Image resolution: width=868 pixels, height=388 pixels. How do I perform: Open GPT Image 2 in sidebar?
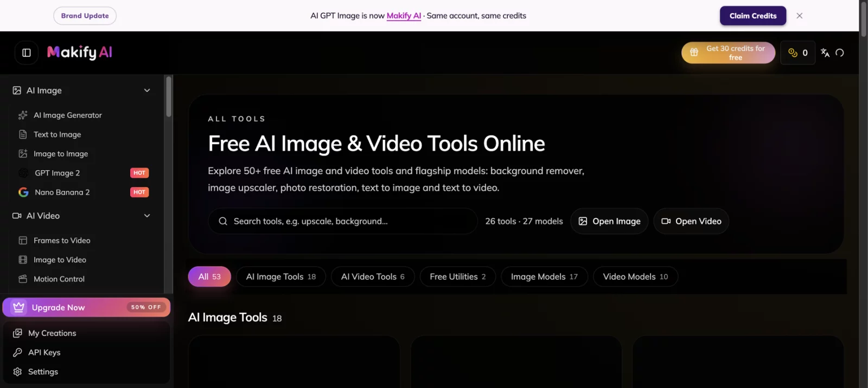coord(84,173)
